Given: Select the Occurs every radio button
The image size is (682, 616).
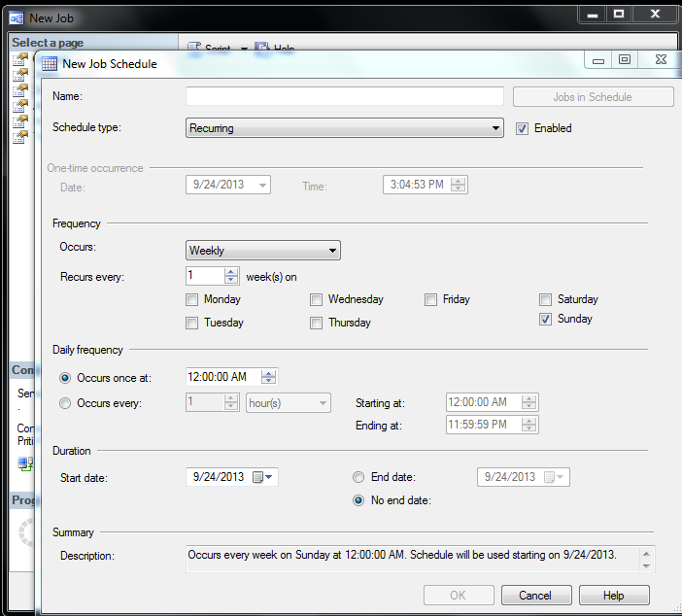Looking at the screenshot, I should point(66,403).
